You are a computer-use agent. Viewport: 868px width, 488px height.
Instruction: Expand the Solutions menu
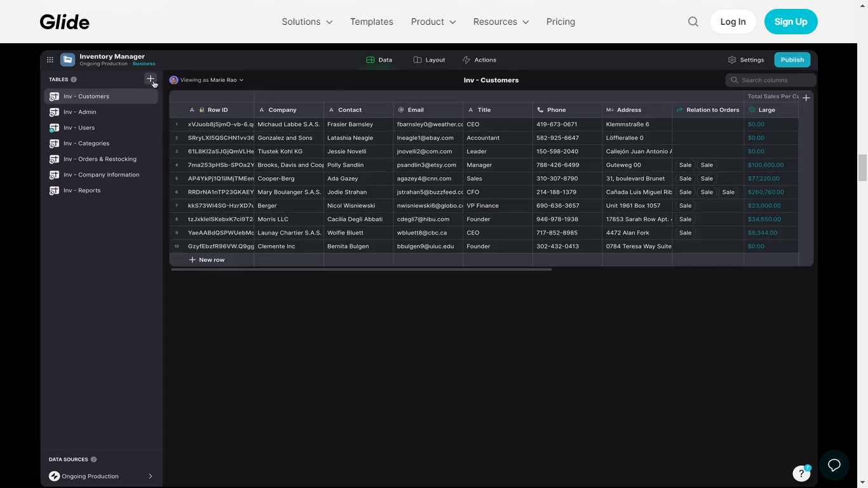pyautogui.click(x=307, y=22)
